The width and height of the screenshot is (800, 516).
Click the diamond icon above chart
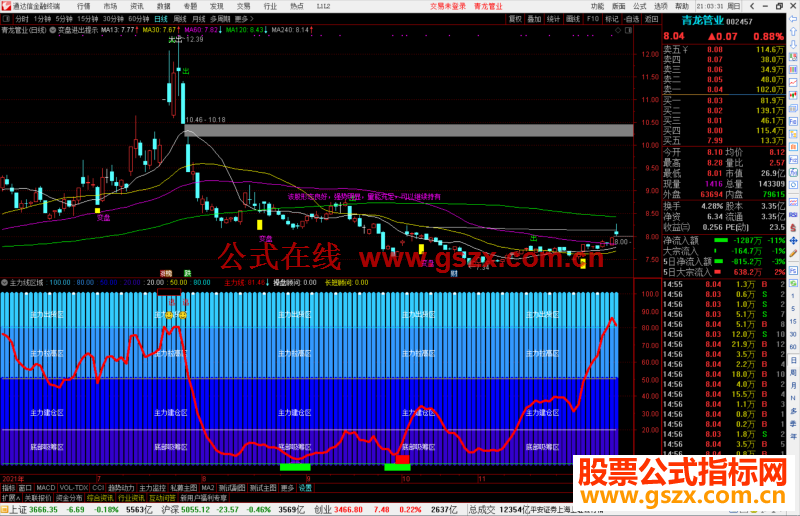[618, 30]
